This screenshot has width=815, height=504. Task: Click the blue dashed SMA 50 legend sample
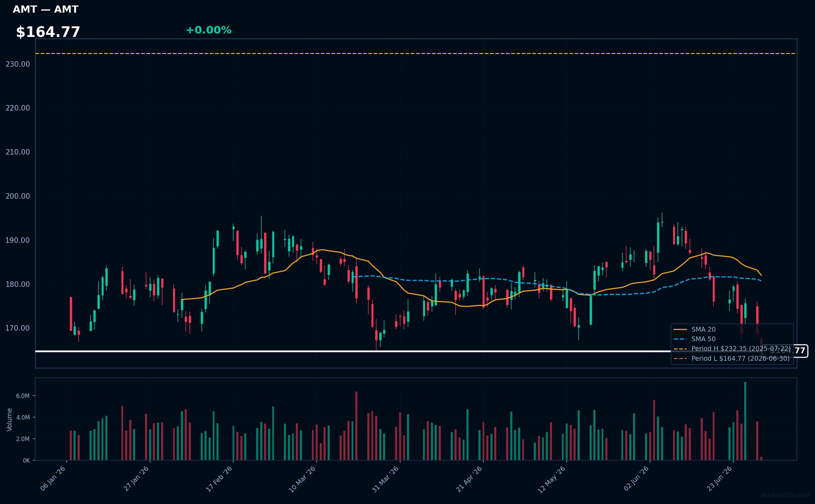[x=680, y=339]
